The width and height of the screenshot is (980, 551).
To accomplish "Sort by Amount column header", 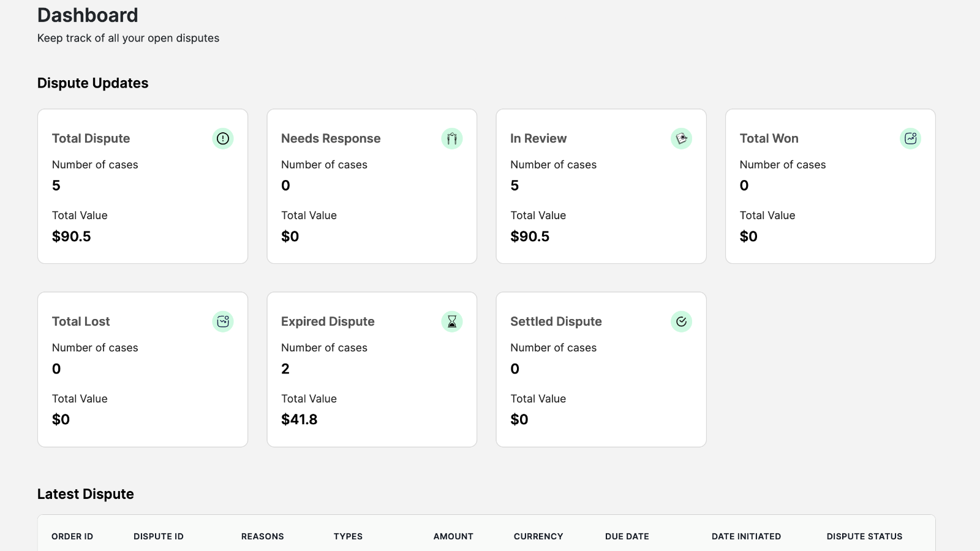I will (453, 536).
